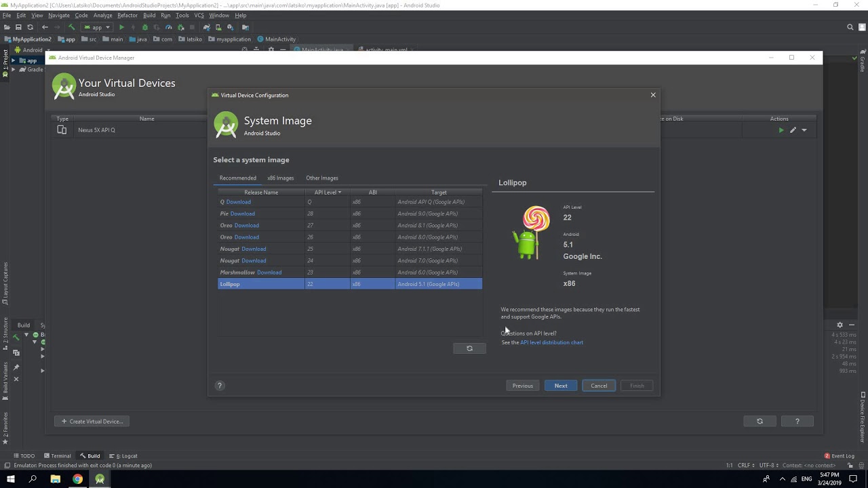Click the Save All toolbar icon
Image resolution: width=868 pixels, height=488 pixels.
pyautogui.click(x=18, y=27)
